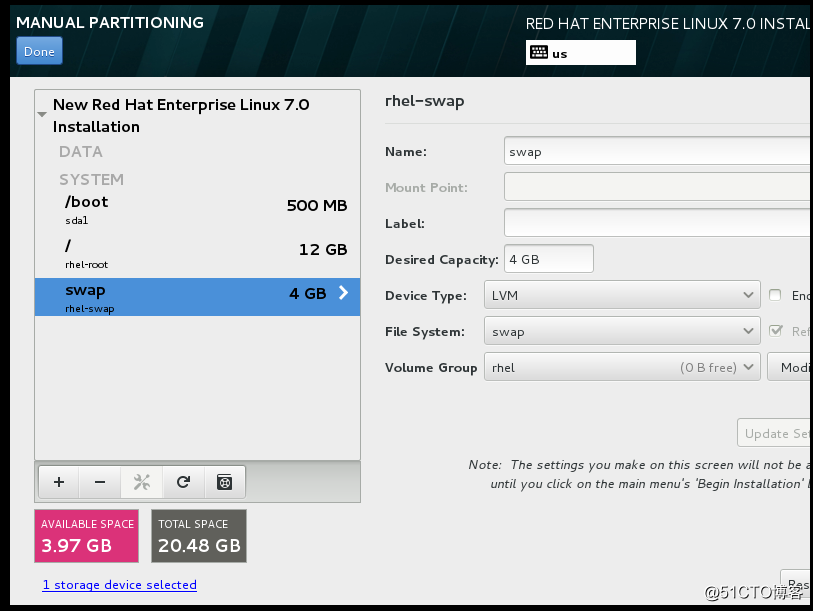Screen dimensions: 813x611
Task: Click the SYSTEM section heading
Action: (x=91, y=179)
